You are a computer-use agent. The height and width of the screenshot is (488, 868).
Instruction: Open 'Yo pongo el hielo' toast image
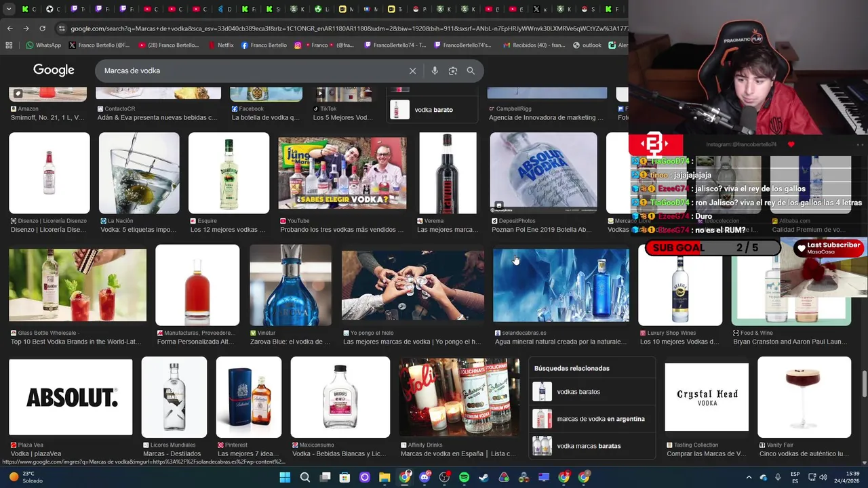tap(413, 285)
